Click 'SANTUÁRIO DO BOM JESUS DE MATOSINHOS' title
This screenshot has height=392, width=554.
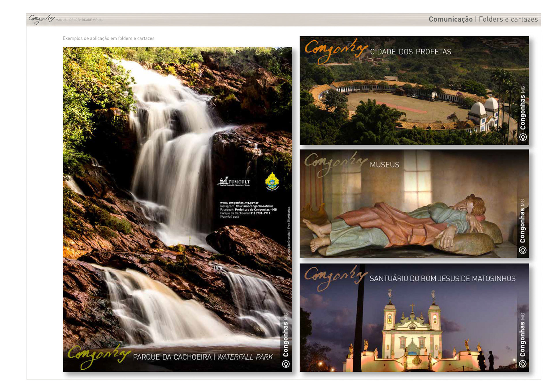[x=443, y=279]
